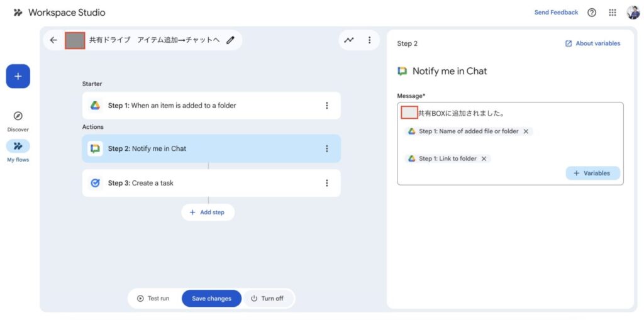
Task: Open the Google apps grid
Action: [x=613, y=13]
